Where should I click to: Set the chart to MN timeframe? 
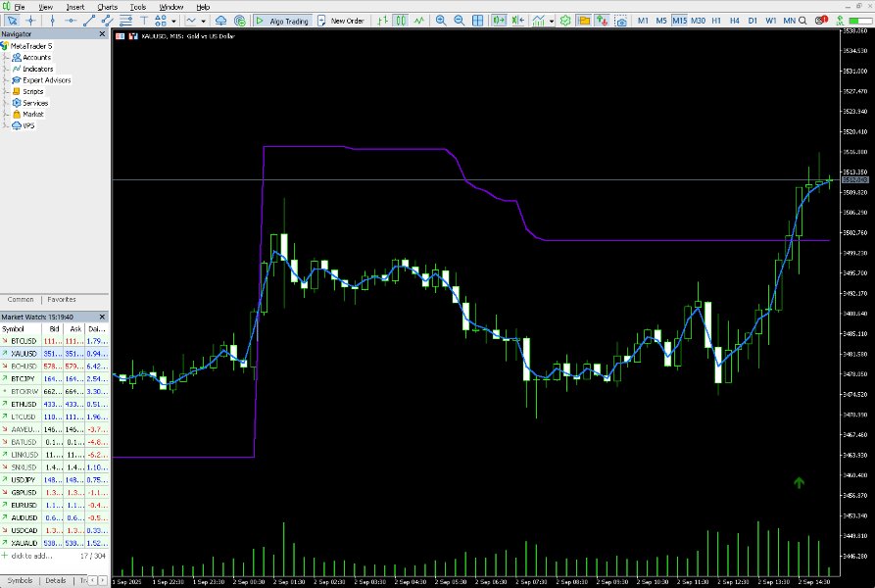pyautogui.click(x=789, y=21)
